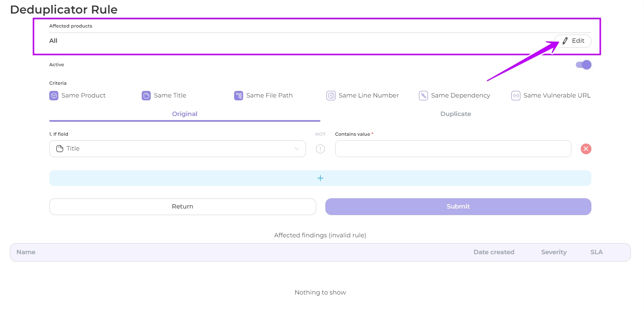Select the Same Title criteria icon
644x313 pixels.
146,95
